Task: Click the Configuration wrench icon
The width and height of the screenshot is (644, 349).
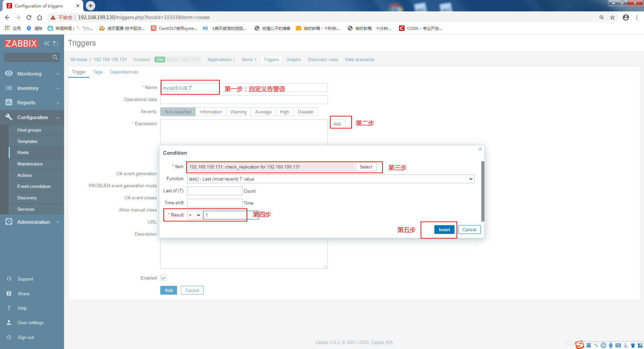Action: tap(9, 117)
